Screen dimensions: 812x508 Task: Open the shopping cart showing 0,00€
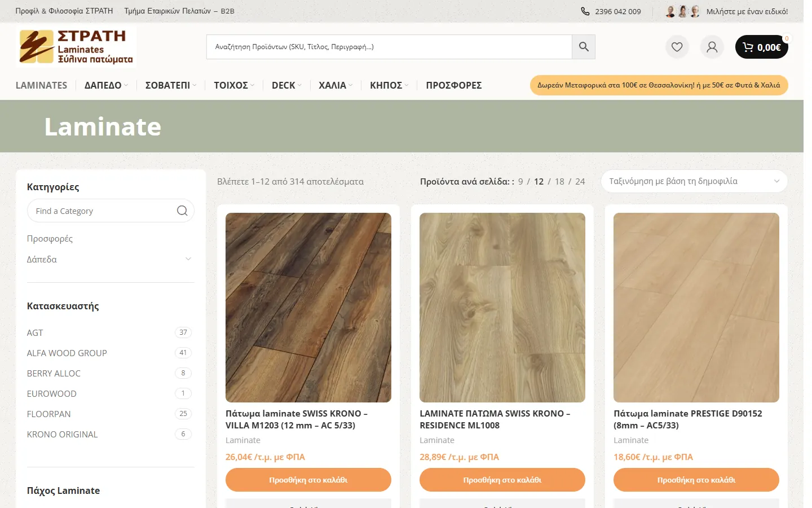(762, 47)
